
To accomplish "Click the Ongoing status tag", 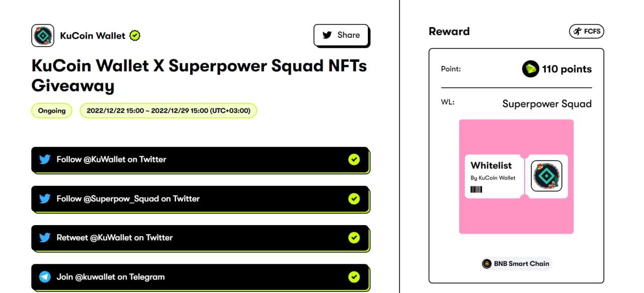I will click(52, 111).
